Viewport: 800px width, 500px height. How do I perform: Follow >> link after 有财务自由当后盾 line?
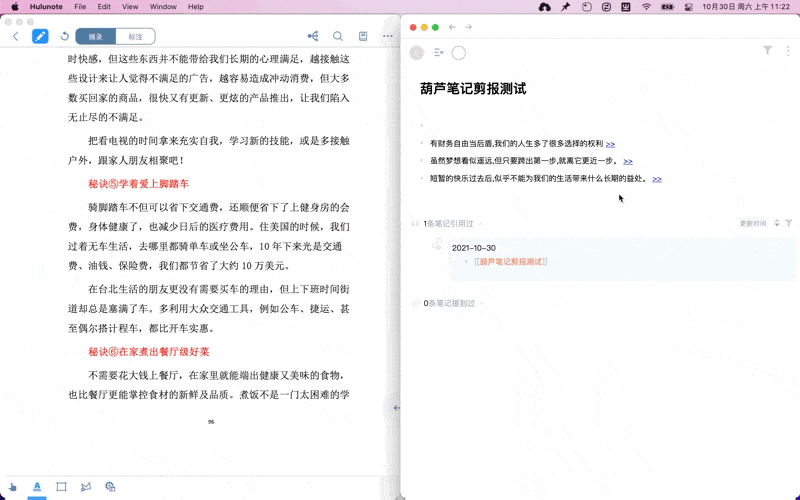pos(610,144)
